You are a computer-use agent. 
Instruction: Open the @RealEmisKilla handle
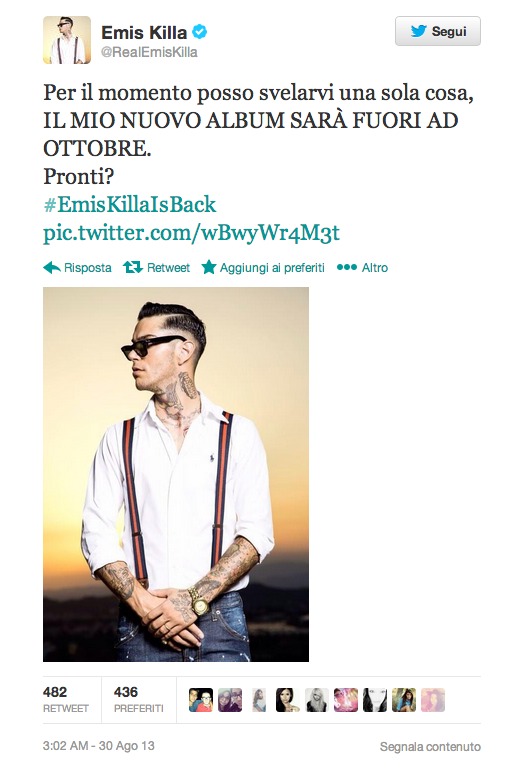coord(149,52)
